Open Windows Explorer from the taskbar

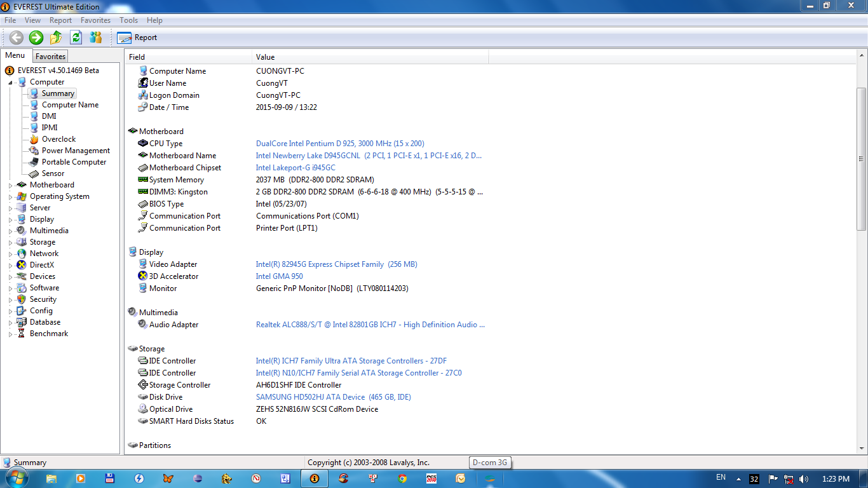tap(51, 478)
